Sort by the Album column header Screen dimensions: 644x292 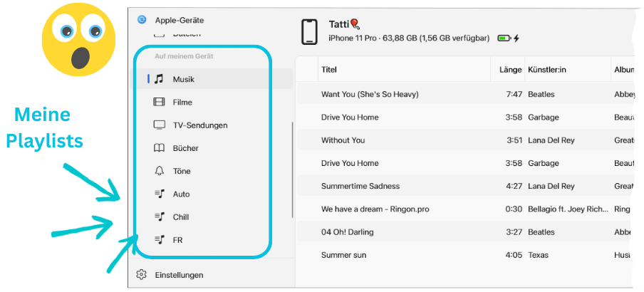pos(625,69)
